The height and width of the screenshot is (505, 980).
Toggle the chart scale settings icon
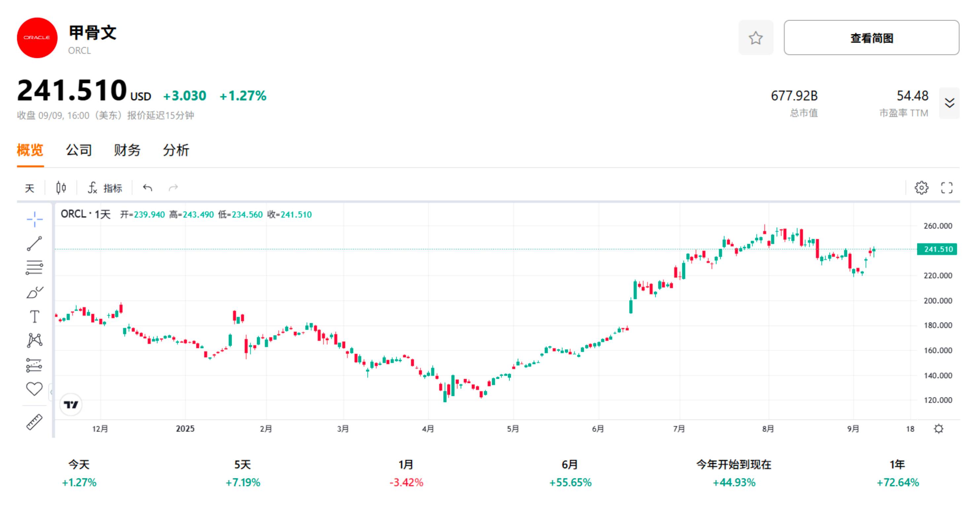938,429
